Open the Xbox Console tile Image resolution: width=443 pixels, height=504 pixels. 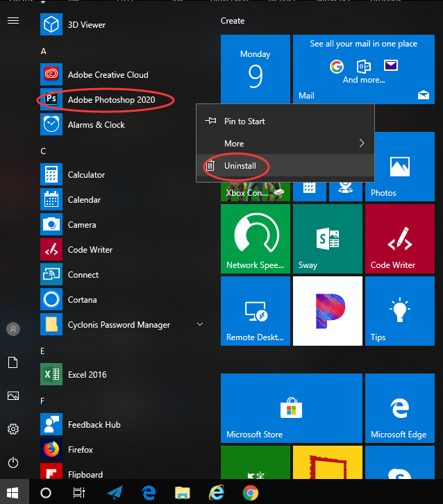coord(256,192)
